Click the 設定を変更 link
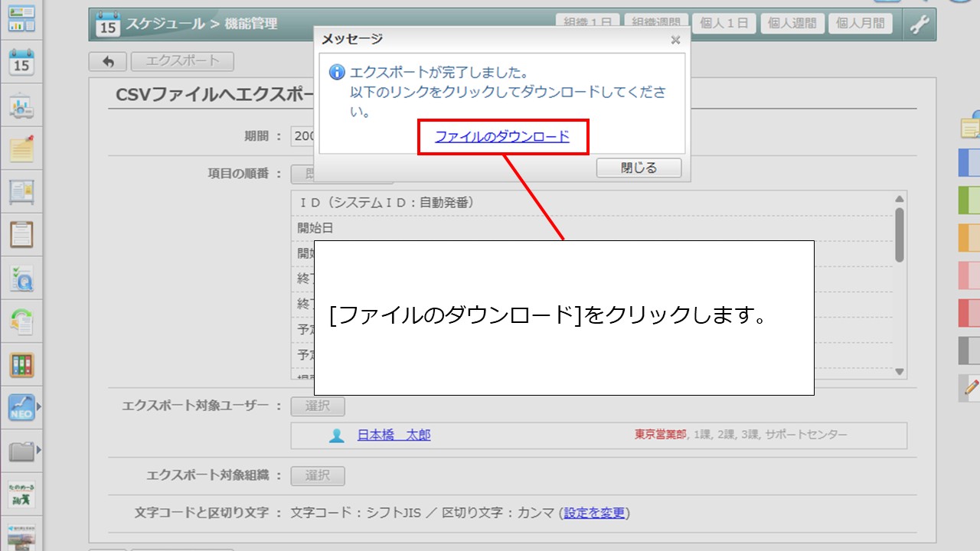This screenshot has width=980, height=551. [594, 513]
